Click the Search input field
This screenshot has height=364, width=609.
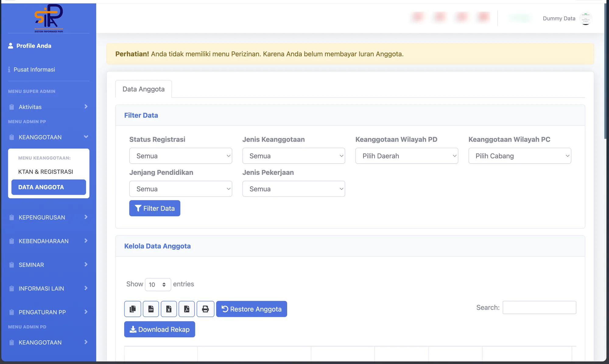click(539, 307)
